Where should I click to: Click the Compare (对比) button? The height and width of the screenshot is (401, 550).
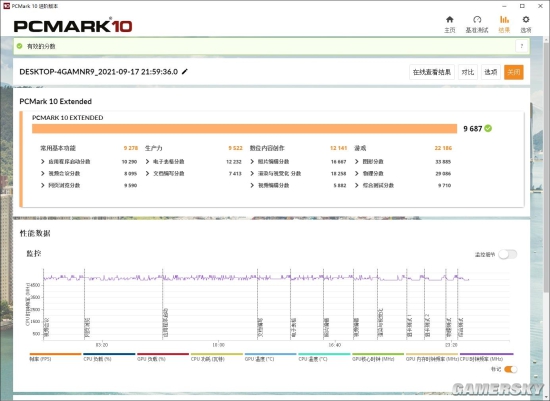point(468,72)
